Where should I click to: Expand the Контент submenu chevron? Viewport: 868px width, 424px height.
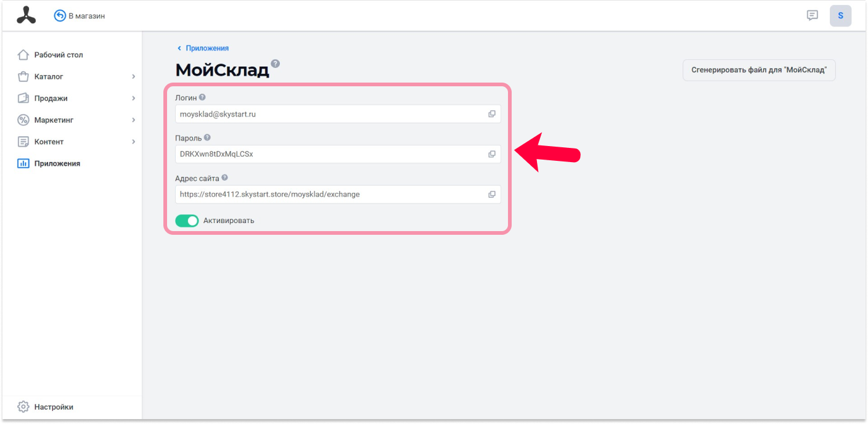point(134,142)
